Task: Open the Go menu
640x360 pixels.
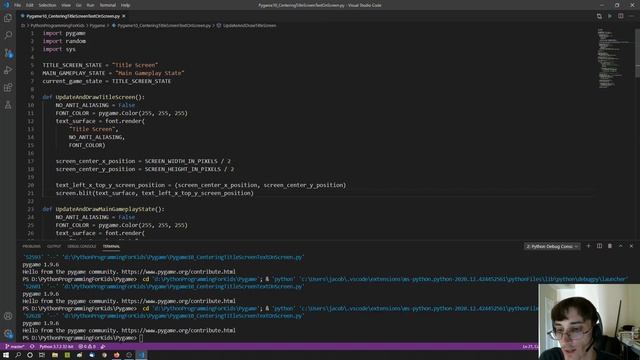Action: [79, 5]
